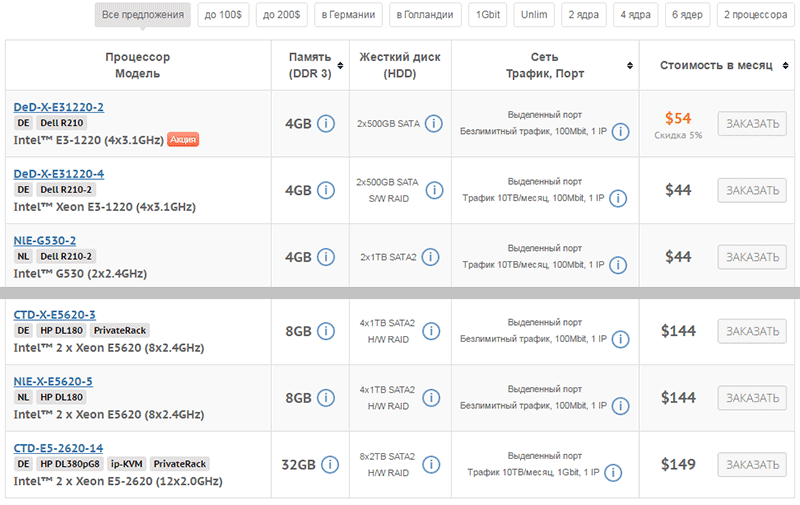Screen dimensions: 800x505
Task: Filter offers by до 200$
Action: point(282,15)
